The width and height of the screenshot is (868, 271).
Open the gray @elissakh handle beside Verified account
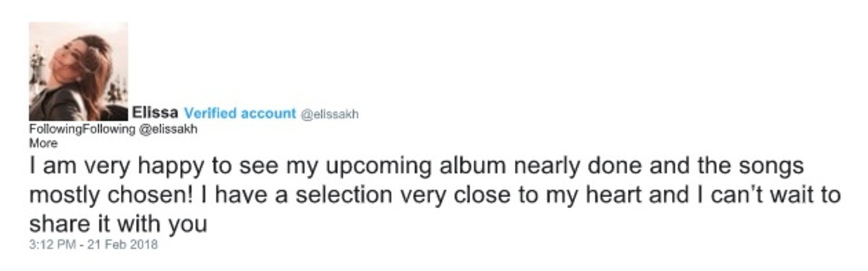click(x=329, y=113)
